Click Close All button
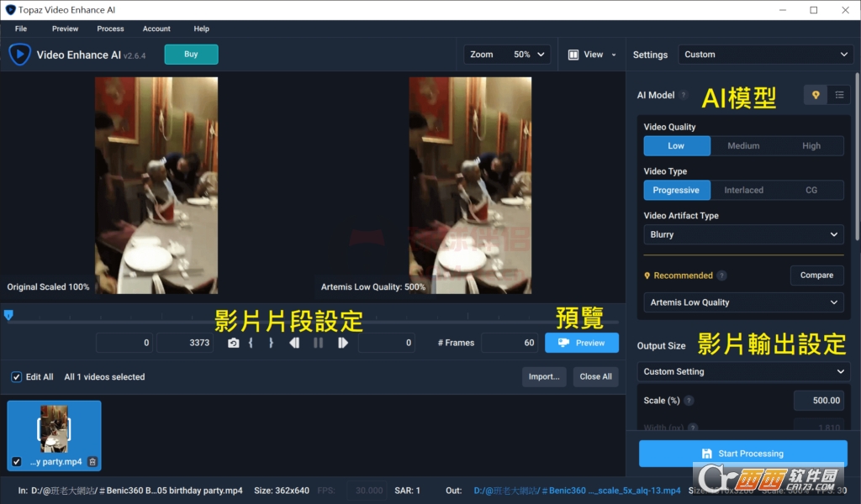 [x=596, y=377]
